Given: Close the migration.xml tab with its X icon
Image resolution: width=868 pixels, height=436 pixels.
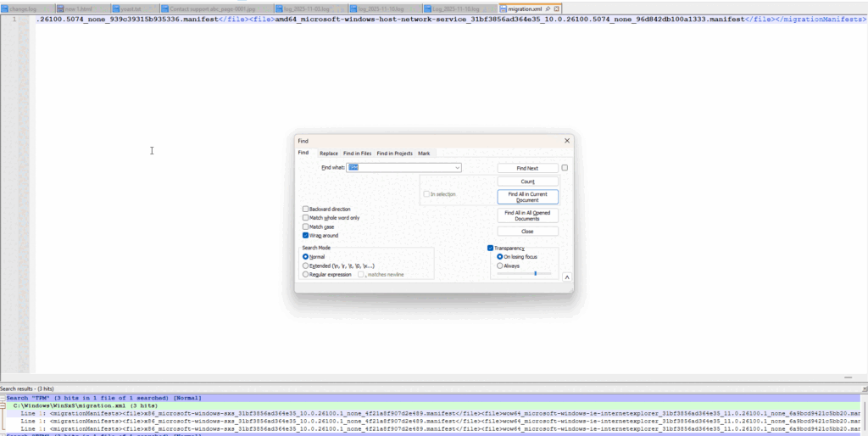Looking at the screenshot, I should [x=557, y=8].
